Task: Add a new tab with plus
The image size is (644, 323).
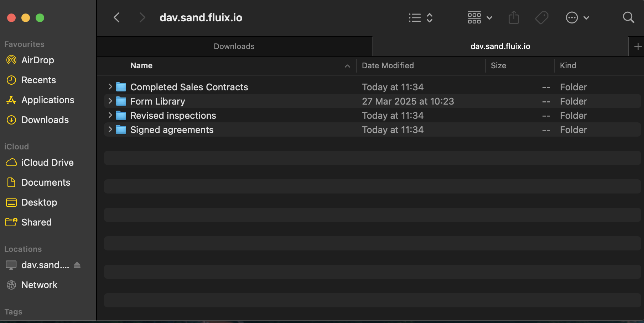Action: 638,46
